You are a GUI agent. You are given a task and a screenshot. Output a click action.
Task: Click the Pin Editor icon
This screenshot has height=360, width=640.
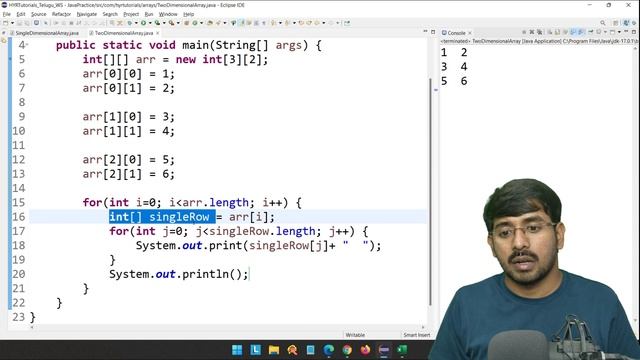click(x=347, y=23)
